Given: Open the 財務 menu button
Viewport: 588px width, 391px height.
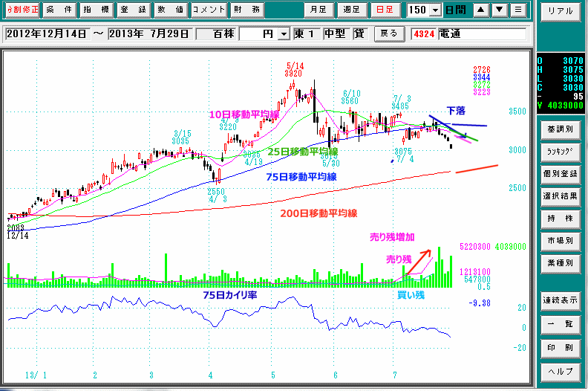Looking at the screenshot, I should (246, 10).
